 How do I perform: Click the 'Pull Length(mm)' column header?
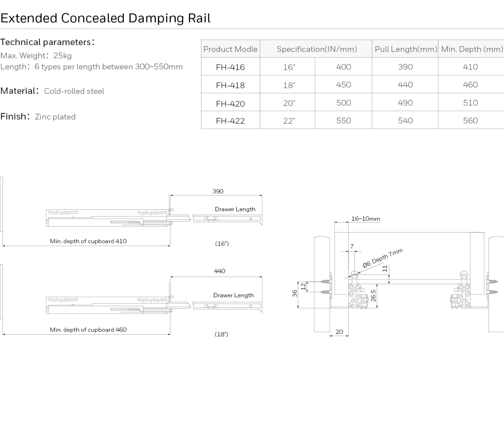pyautogui.click(x=406, y=49)
